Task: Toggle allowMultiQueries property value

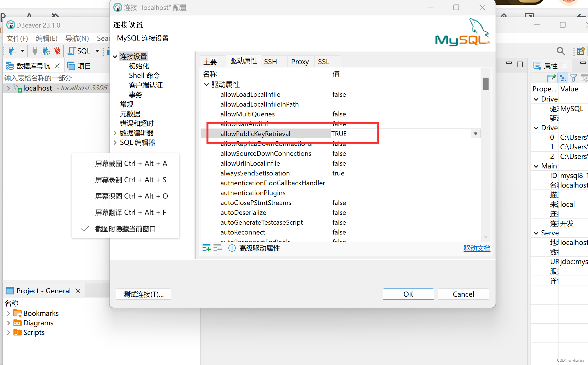Action: point(339,114)
